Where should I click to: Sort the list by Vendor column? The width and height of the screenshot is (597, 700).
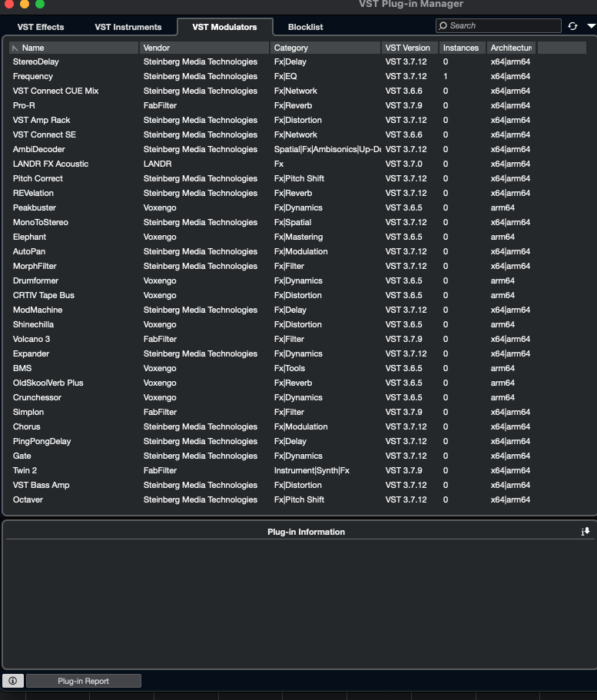tap(204, 48)
